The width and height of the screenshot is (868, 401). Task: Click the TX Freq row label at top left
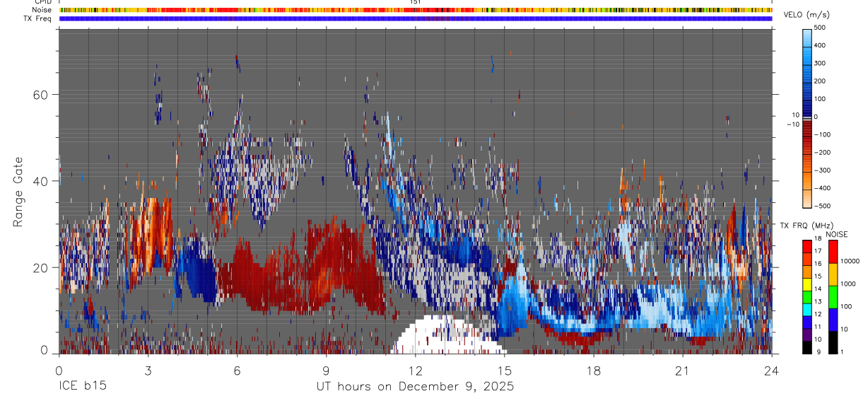pyautogui.click(x=38, y=18)
